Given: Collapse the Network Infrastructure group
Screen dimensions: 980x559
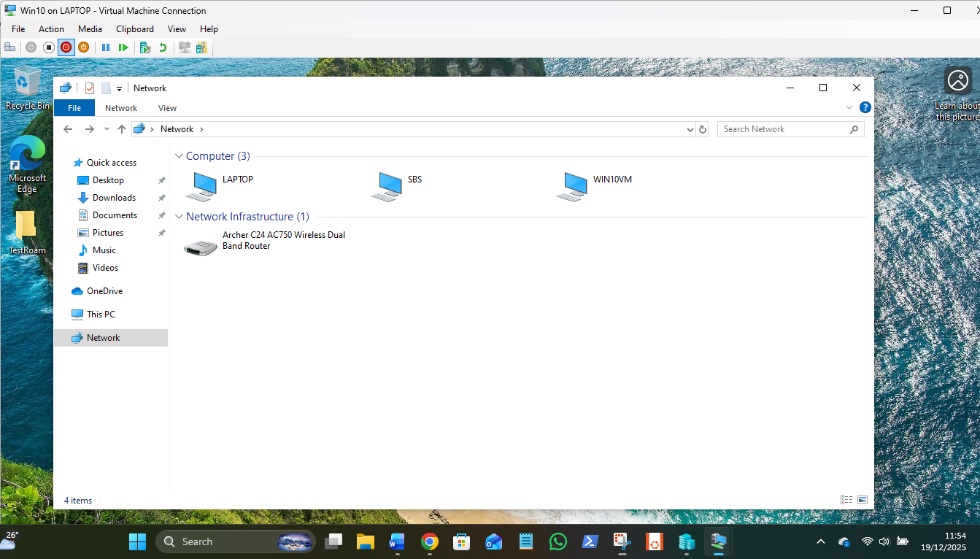Looking at the screenshot, I should coord(179,217).
